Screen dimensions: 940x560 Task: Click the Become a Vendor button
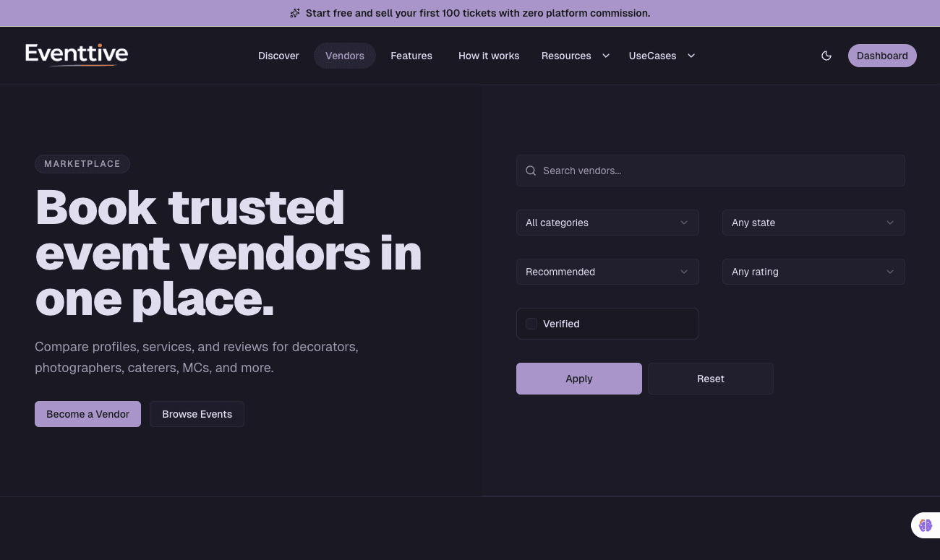tap(87, 414)
